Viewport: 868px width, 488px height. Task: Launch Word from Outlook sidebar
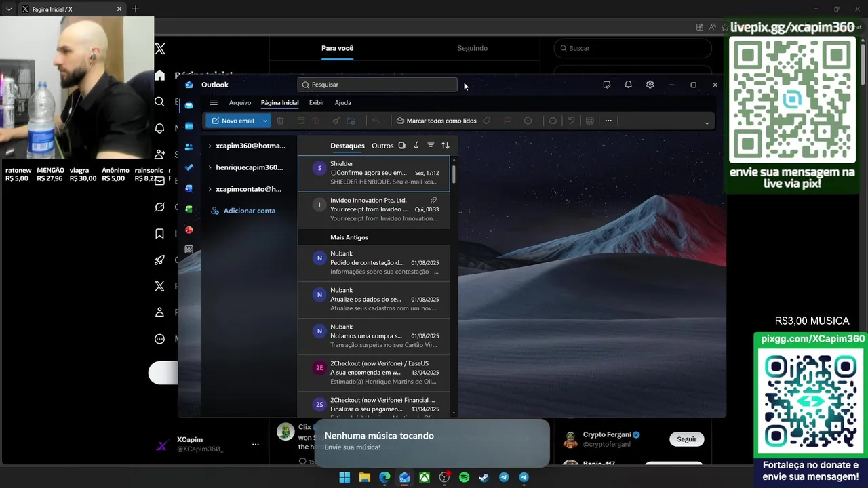[x=189, y=188]
